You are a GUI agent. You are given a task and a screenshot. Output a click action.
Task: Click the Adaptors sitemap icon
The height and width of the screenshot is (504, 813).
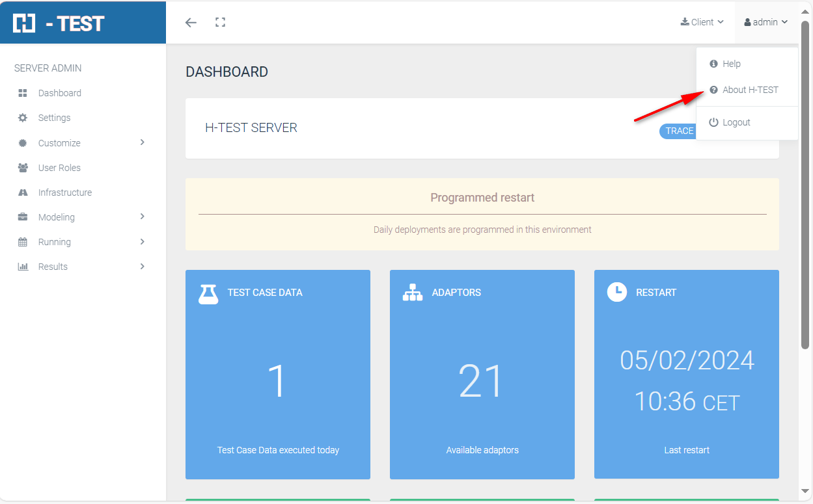(413, 293)
